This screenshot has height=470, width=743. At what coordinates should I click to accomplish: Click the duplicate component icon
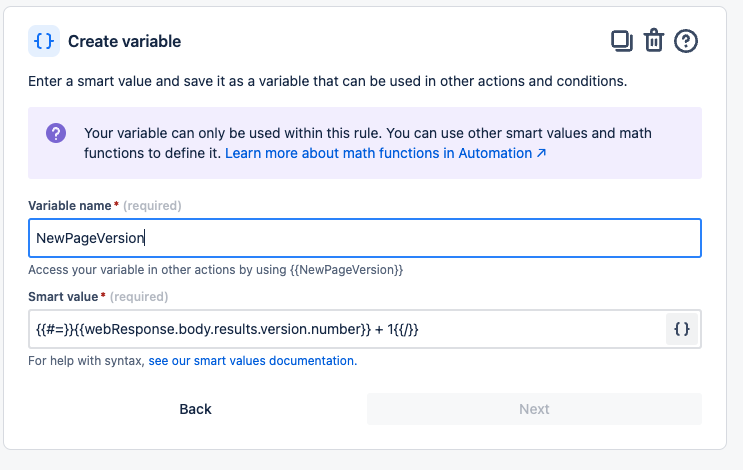(622, 41)
